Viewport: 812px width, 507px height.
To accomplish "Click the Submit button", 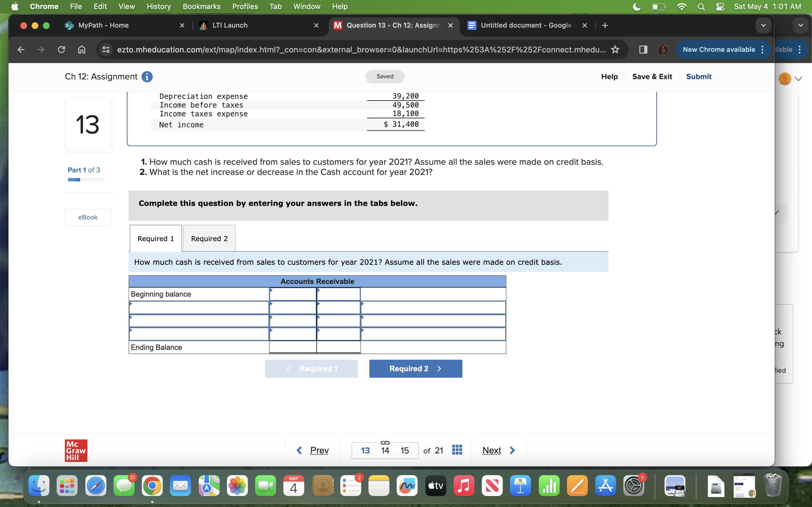I will [698, 76].
